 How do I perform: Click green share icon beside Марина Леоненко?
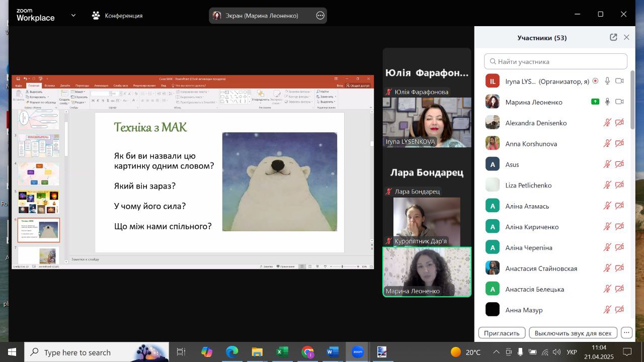click(595, 102)
